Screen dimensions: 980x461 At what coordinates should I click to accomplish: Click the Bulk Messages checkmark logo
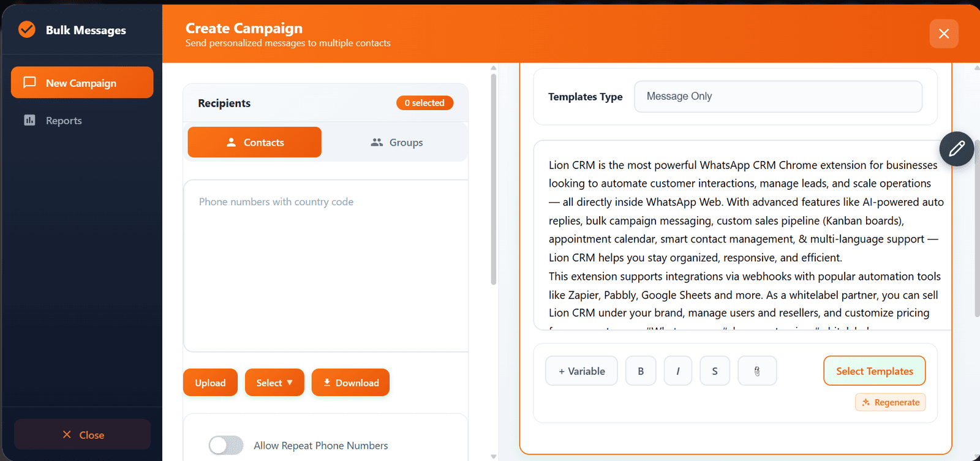(x=26, y=29)
